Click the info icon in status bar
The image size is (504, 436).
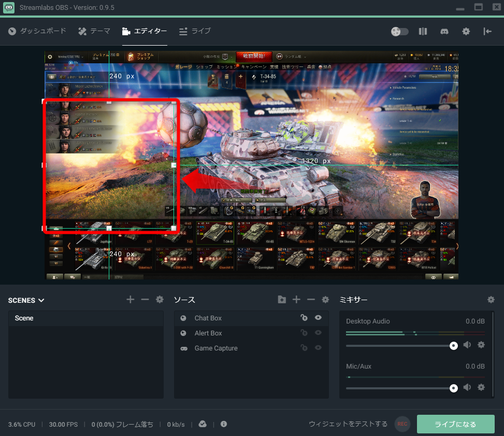tap(224, 424)
